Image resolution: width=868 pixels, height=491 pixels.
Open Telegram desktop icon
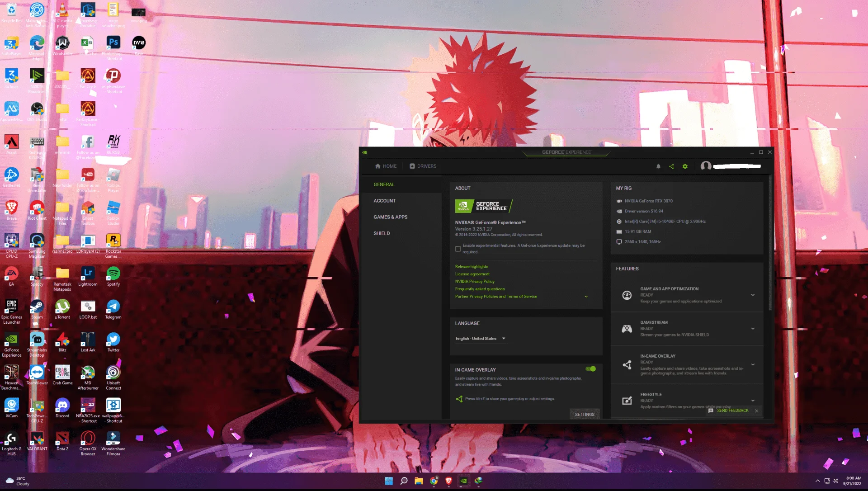(113, 309)
